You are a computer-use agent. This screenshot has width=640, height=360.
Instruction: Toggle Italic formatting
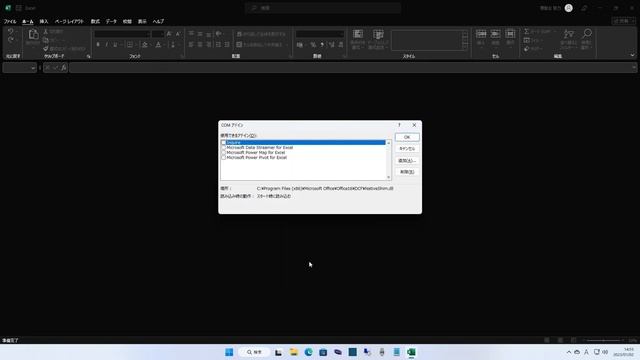click(x=107, y=44)
